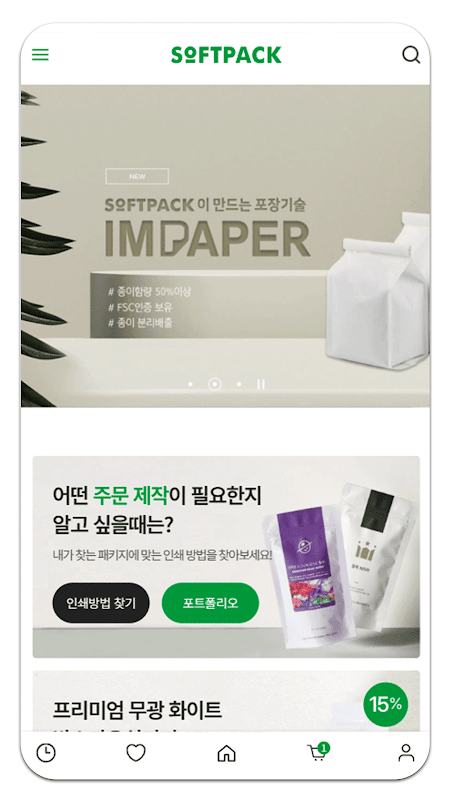
Task: Click the purple pouch product image
Action: point(309,577)
